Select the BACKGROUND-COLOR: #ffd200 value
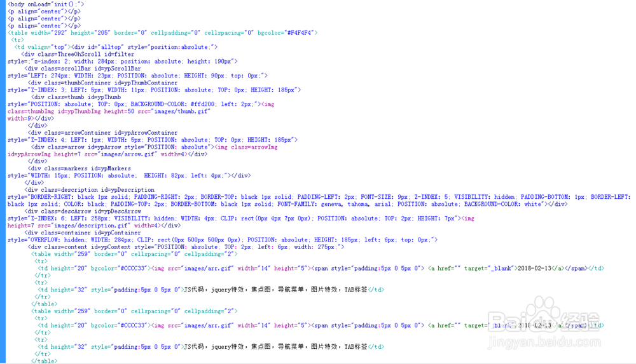 click(172, 104)
